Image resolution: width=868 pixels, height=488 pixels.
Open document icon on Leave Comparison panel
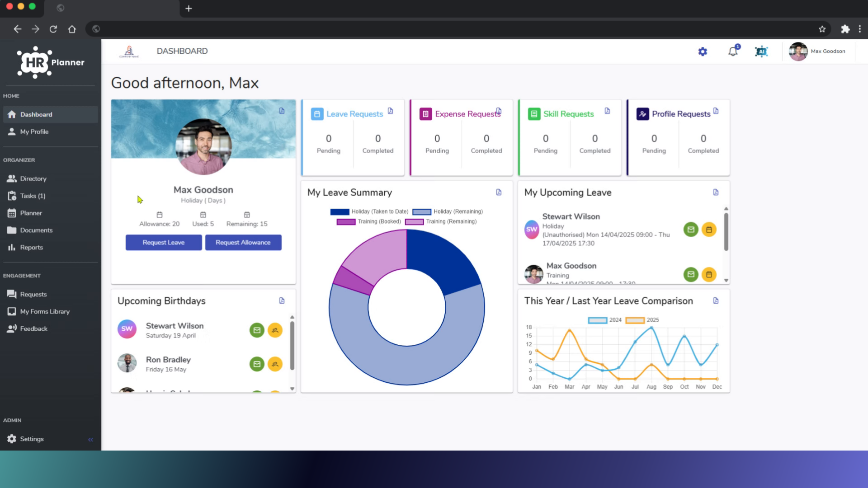(716, 300)
